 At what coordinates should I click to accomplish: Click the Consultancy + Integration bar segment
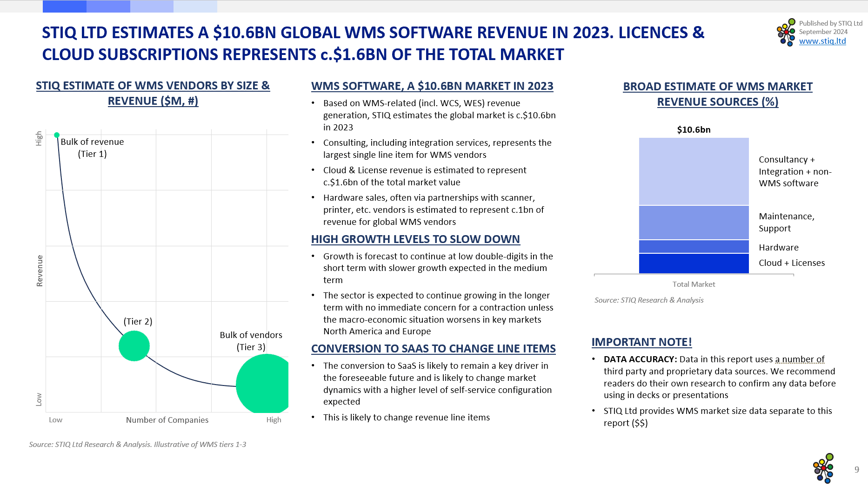694,171
